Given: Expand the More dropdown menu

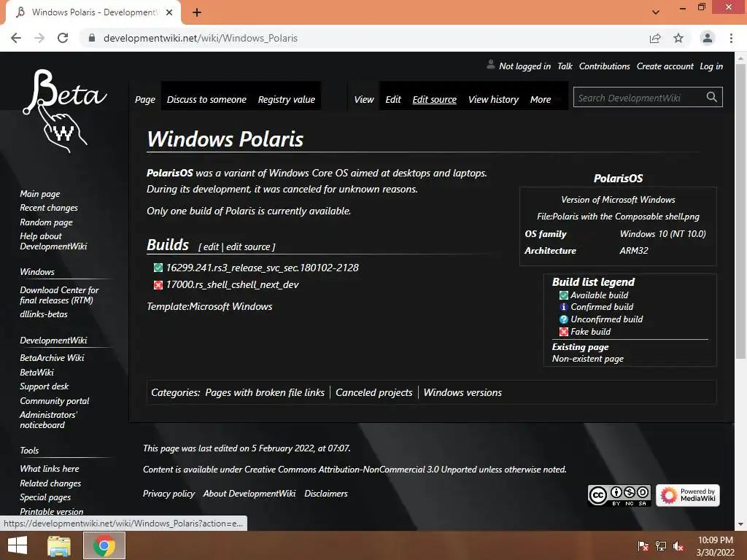Looking at the screenshot, I should [541, 99].
